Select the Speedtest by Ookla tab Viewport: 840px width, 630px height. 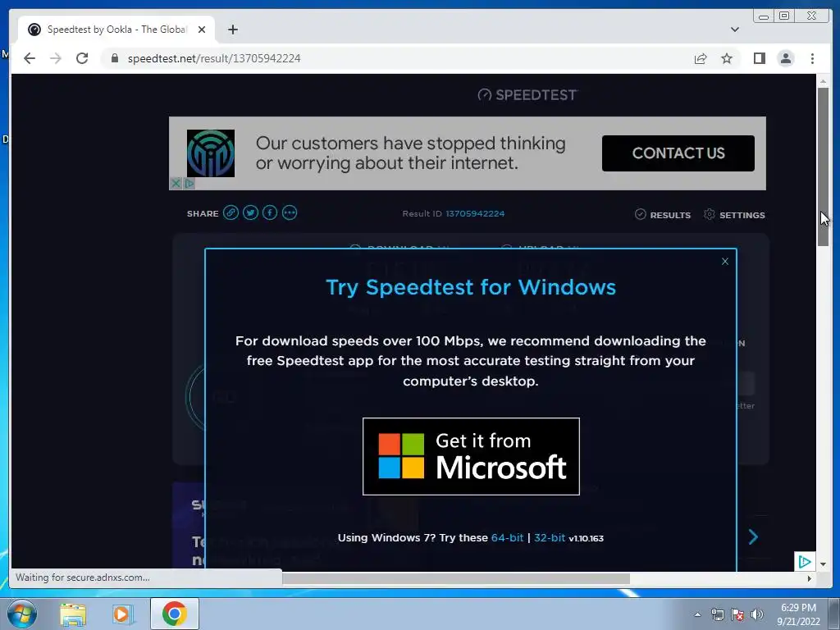[x=116, y=30]
